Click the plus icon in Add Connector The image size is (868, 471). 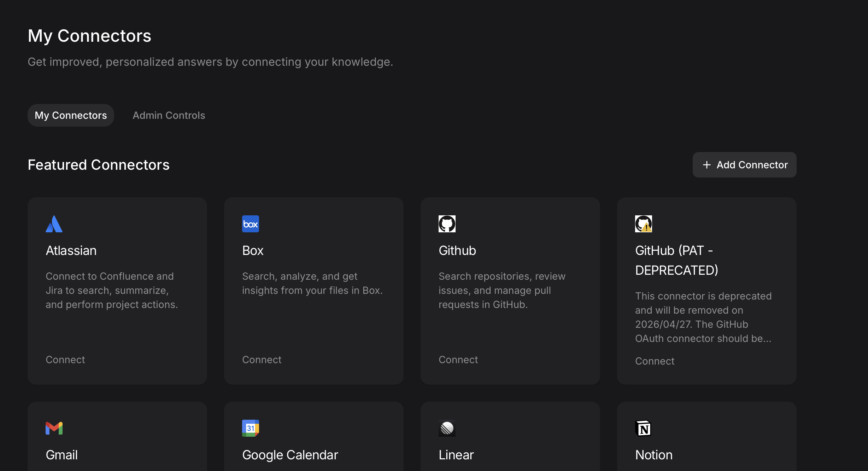point(707,165)
